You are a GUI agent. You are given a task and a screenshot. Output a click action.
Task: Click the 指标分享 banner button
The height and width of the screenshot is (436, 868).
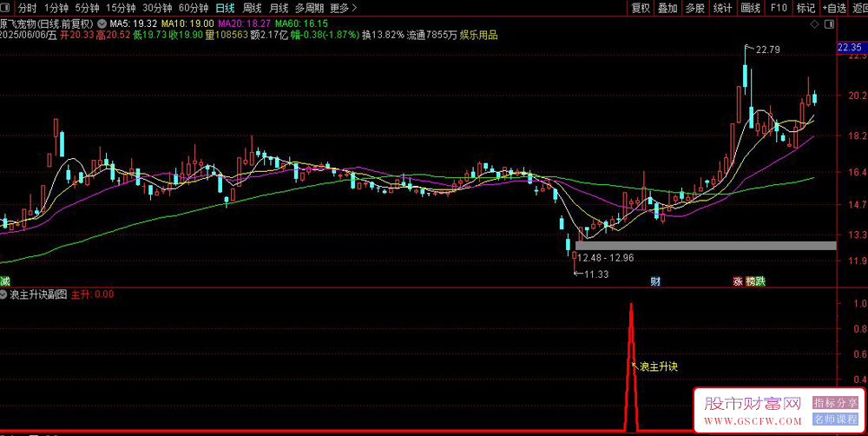[835, 403]
